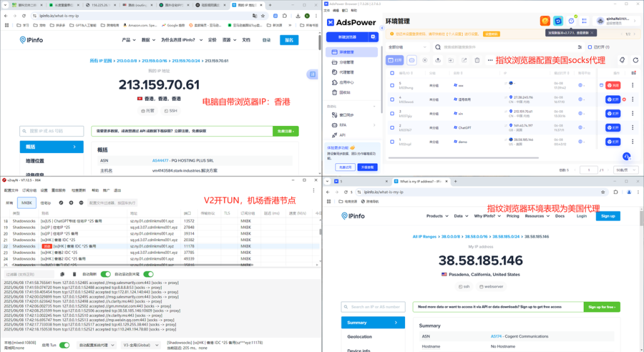This screenshot has width=644, height=352.
Task: Click the refresh icon in AdsPower toolbar
Action: (x=636, y=60)
